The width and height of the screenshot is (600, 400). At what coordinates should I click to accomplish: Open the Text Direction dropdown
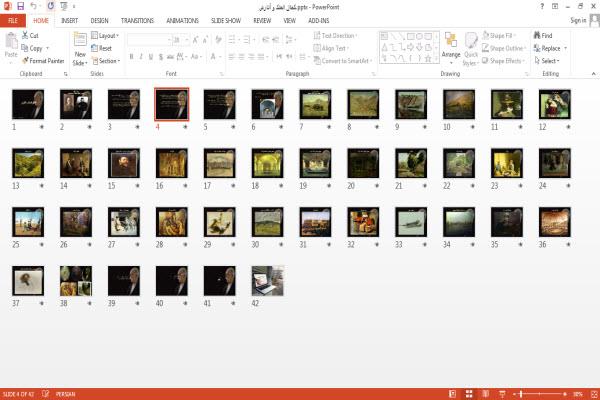point(335,36)
